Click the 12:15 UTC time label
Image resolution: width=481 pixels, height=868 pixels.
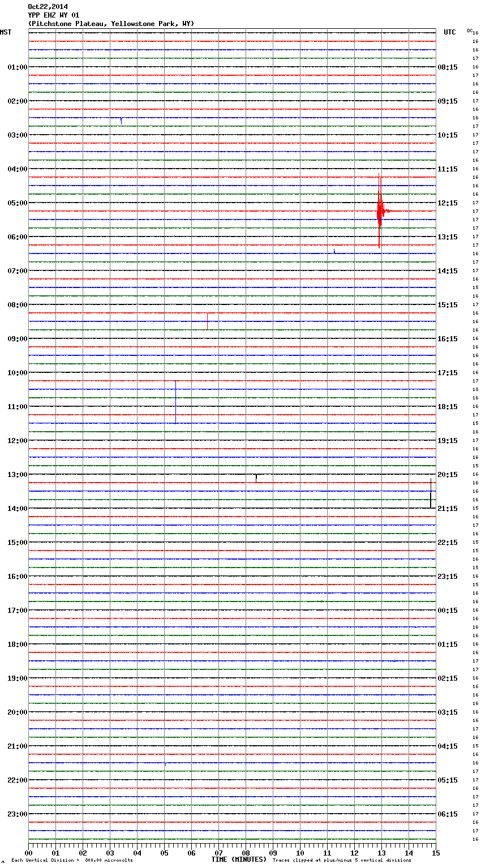(448, 203)
